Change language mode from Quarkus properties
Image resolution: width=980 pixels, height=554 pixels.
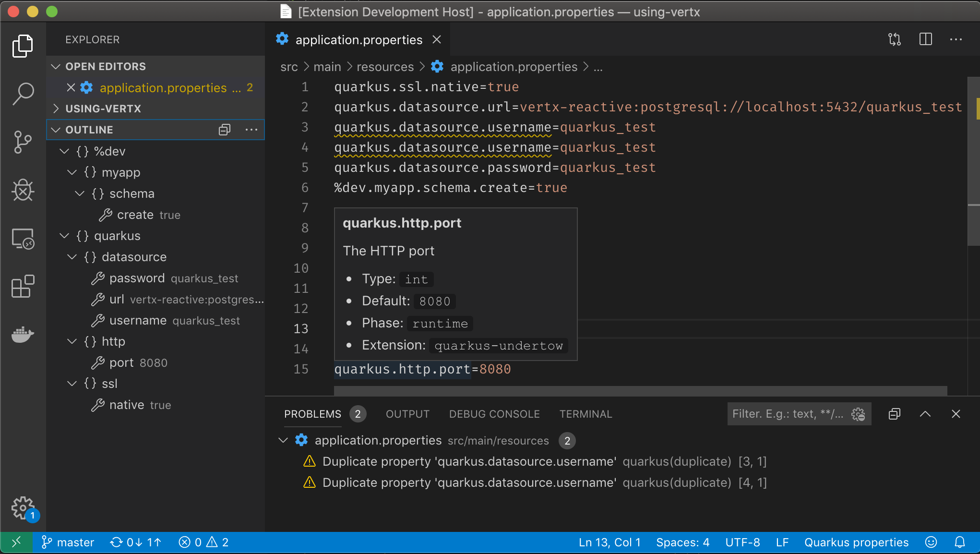click(856, 542)
